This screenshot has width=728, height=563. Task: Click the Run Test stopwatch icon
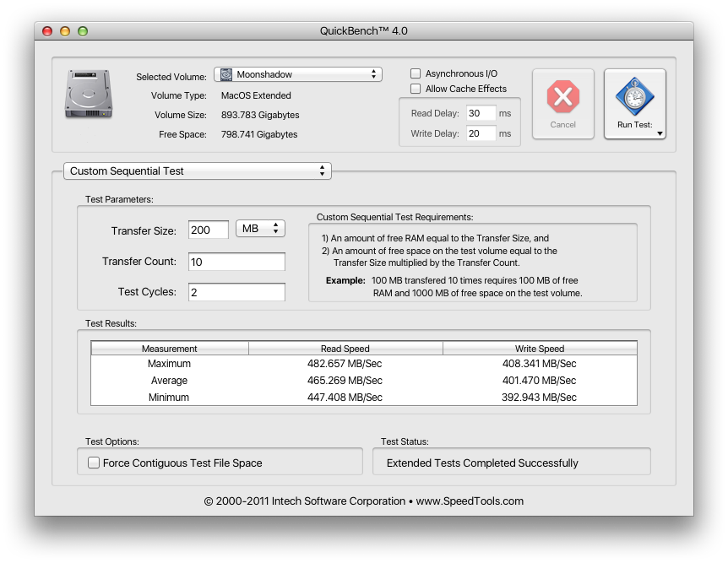click(x=634, y=97)
